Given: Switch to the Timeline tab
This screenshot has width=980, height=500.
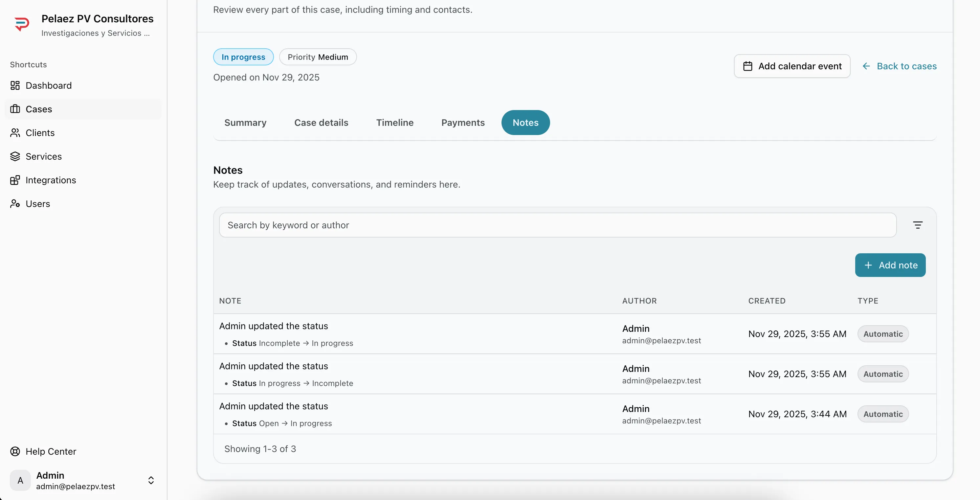Looking at the screenshot, I should tap(394, 123).
